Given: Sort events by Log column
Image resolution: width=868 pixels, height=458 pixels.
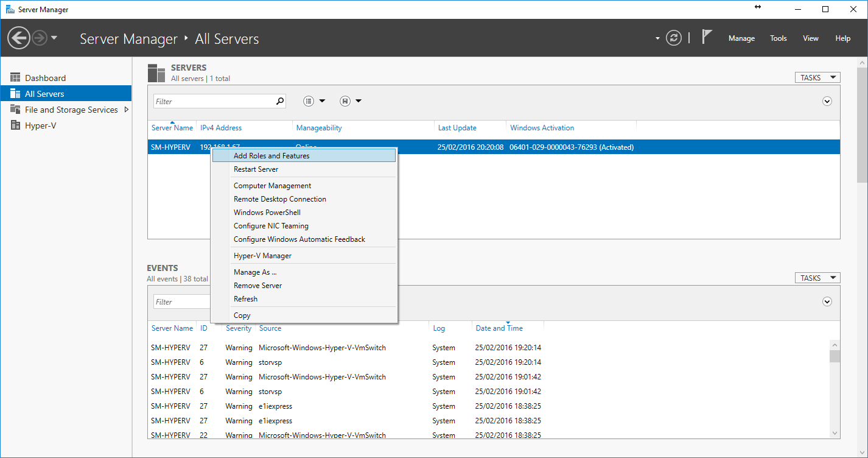Looking at the screenshot, I should [x=439, y=328].
